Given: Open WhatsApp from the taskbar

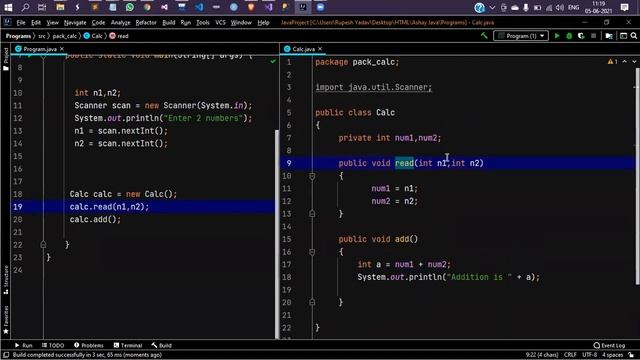Looking at the screenshot, I should pyautogui.click(x=130, y=7).
